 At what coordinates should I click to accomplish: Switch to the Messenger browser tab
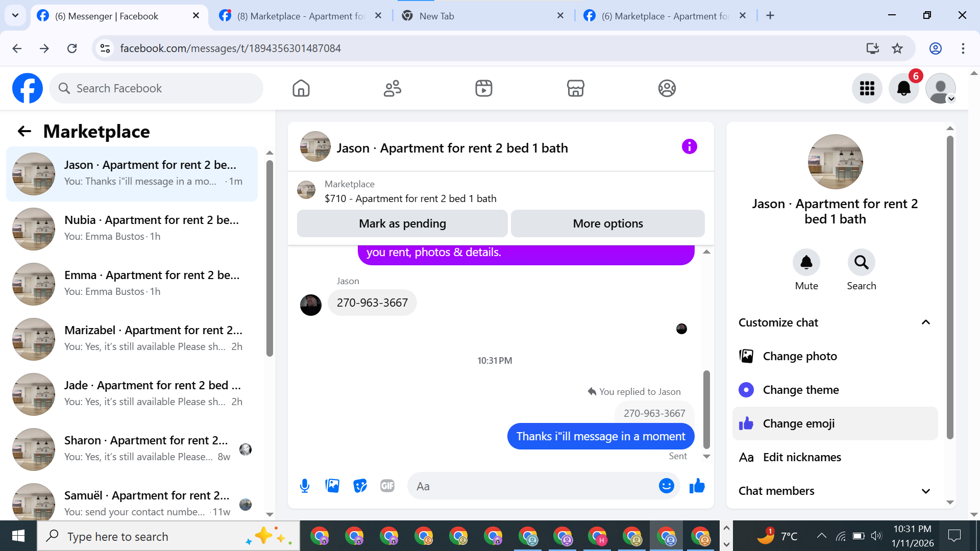pos(119,16)
